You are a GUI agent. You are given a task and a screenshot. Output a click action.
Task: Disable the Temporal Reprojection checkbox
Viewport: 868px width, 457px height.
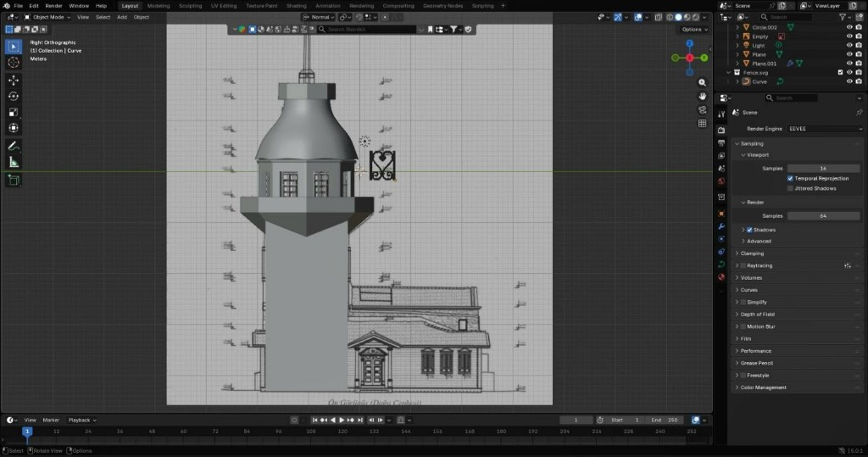coord(790,178)
